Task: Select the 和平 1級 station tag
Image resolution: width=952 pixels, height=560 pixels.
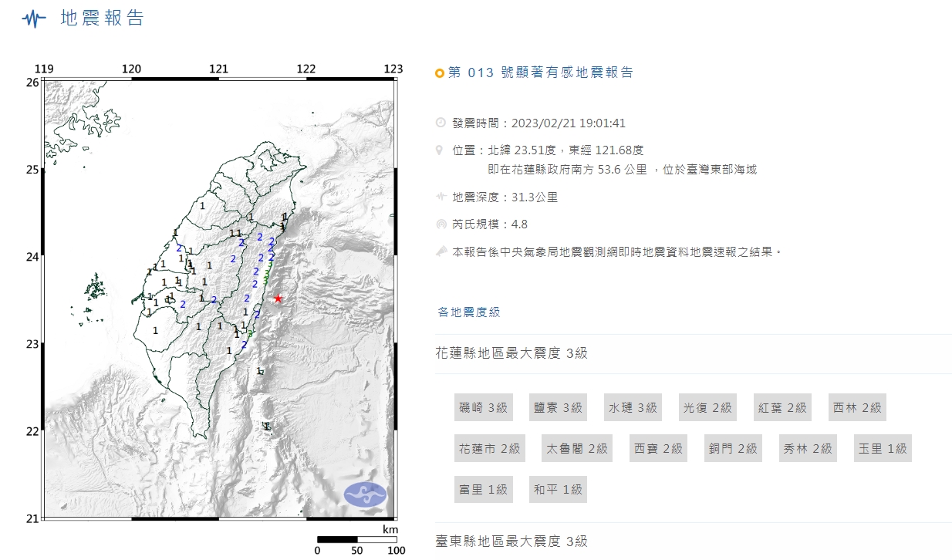Action: pos(557,489)
